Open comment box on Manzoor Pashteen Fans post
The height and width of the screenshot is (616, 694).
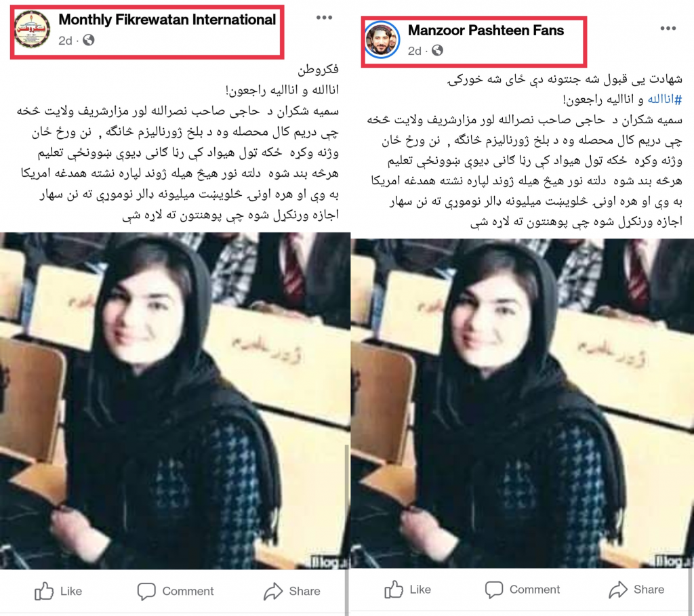point(523,590)
